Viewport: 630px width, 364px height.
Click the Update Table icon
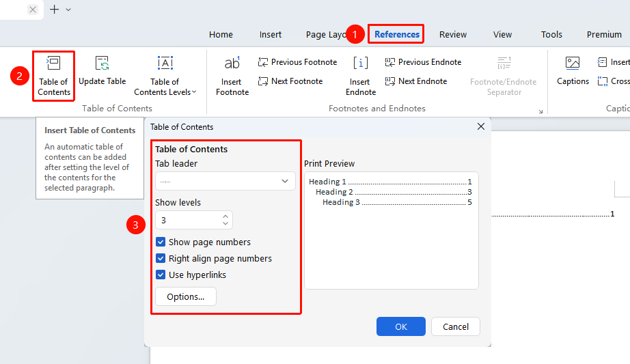point(102,64)
